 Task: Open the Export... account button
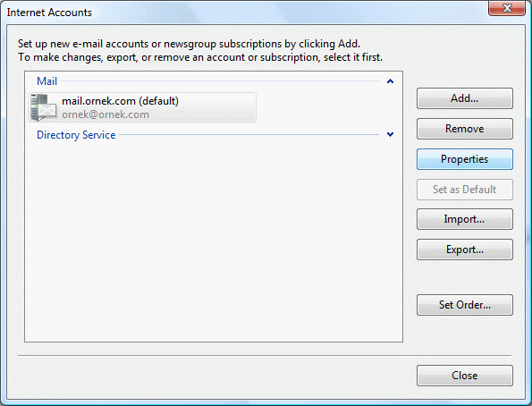click(x=464, y=250)
